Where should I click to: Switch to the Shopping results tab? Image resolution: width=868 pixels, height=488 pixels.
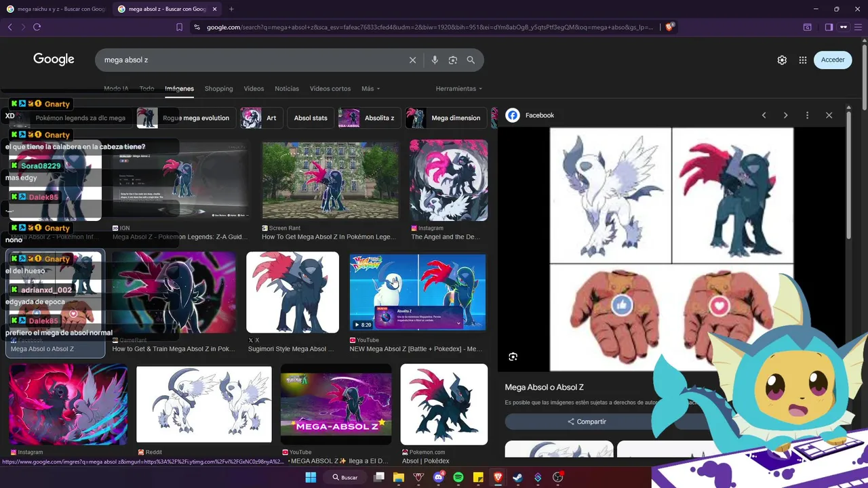(x=218, y=89)
